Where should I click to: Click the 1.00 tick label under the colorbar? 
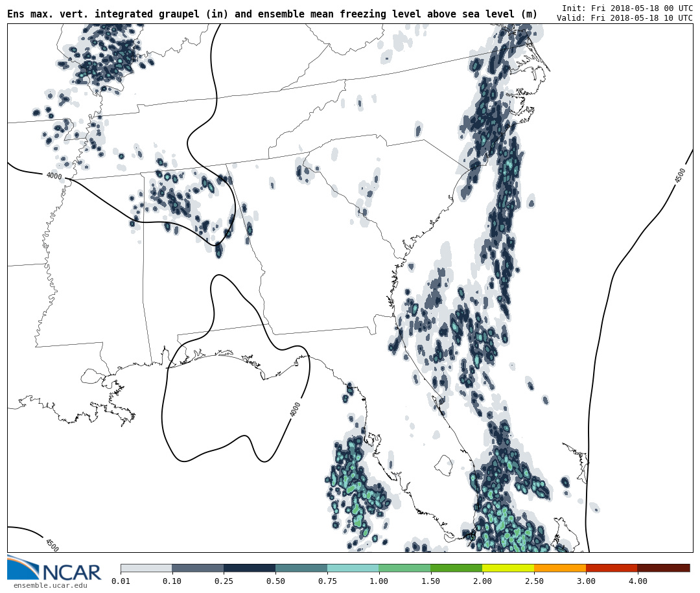[379, 581]
